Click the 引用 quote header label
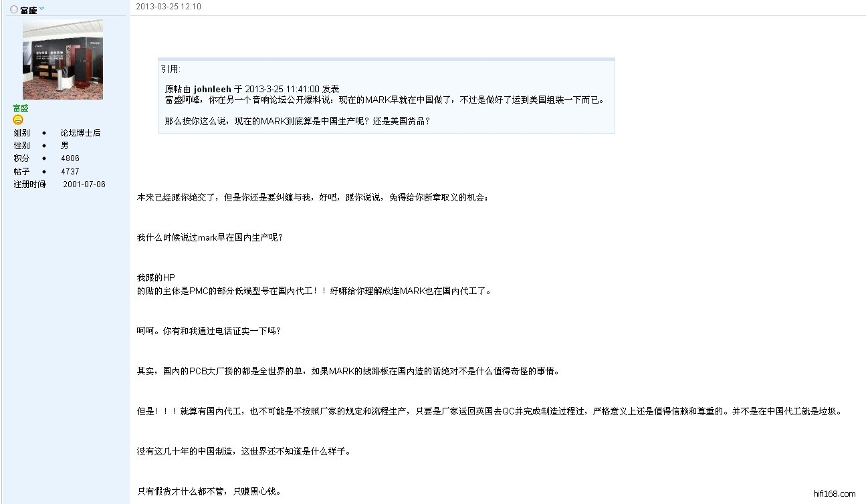The width and height of the screenshot is (866, 504). coord(171,69)
